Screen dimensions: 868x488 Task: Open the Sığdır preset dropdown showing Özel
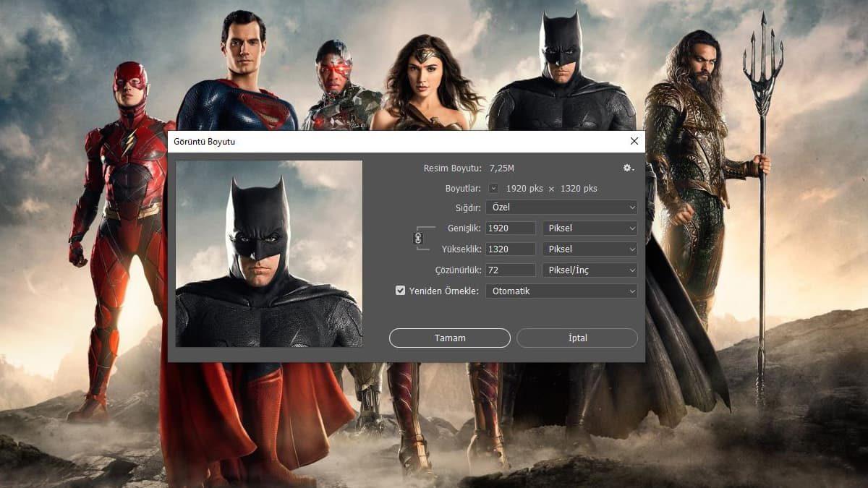coord(561,207)
